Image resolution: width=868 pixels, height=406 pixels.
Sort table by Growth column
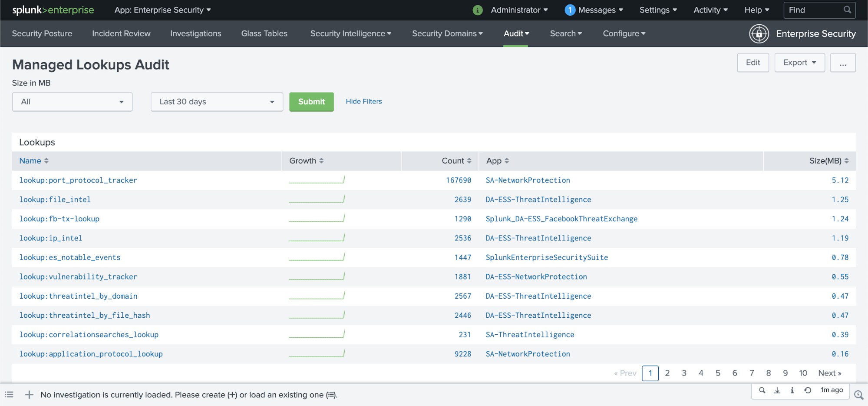tap(307, 161)
